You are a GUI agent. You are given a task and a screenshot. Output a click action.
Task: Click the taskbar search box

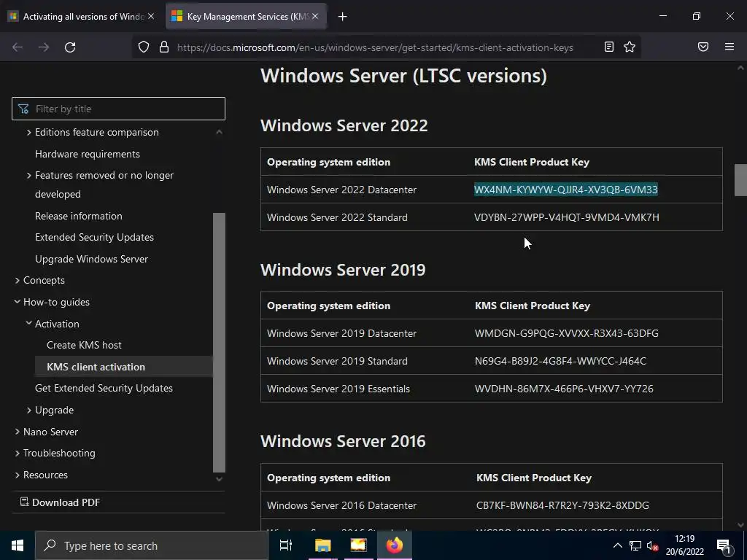[x=152, y=545]
